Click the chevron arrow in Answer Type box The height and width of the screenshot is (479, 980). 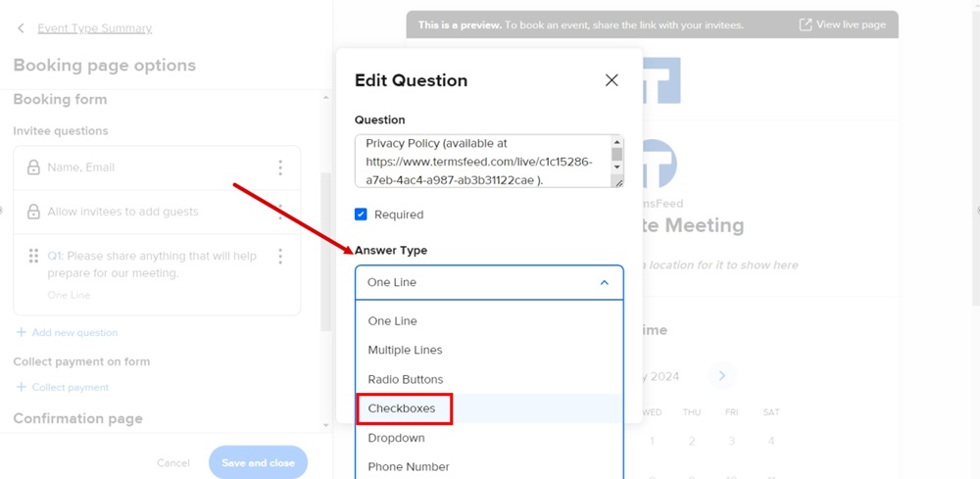tap(605, 282)
